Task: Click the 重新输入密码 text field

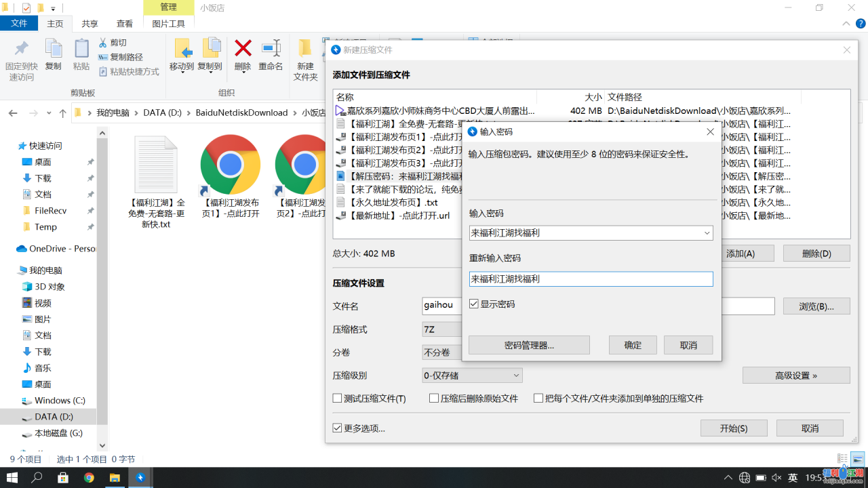Action: coord(591,279)
